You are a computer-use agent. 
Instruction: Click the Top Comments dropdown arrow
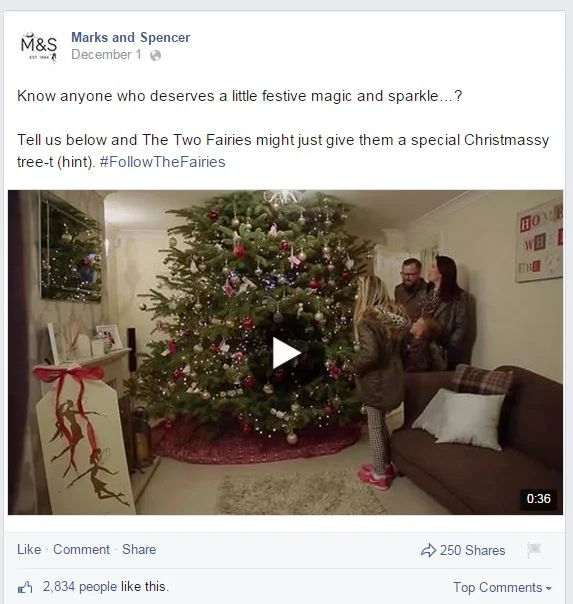point(548,589)
